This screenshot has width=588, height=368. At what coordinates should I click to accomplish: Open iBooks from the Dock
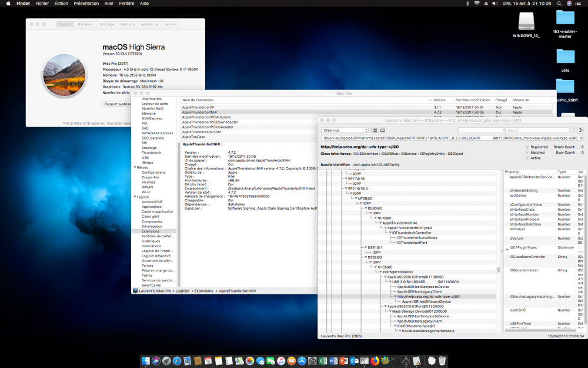(x=292, y=362)
